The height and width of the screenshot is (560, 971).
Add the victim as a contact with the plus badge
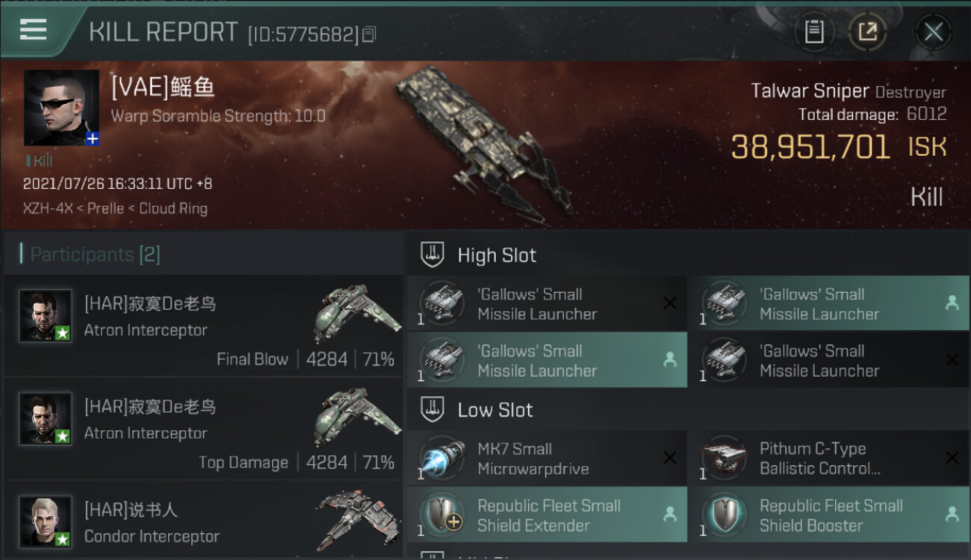point(92,139)
